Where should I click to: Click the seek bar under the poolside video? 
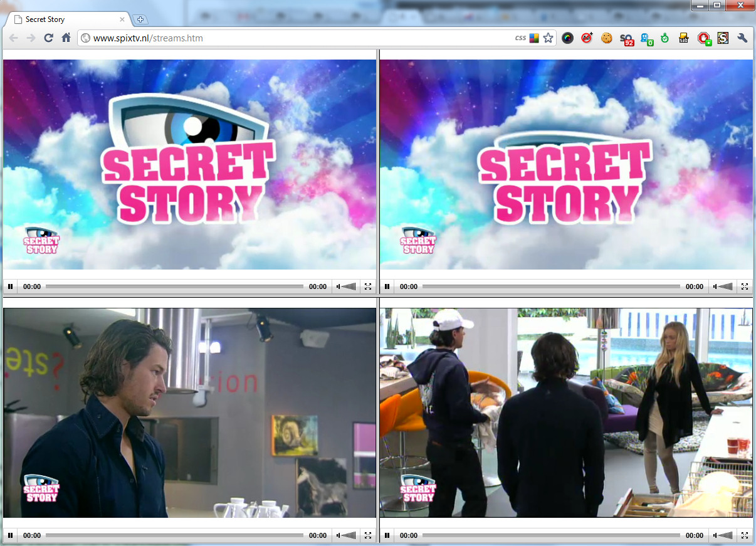pos(551,535)
